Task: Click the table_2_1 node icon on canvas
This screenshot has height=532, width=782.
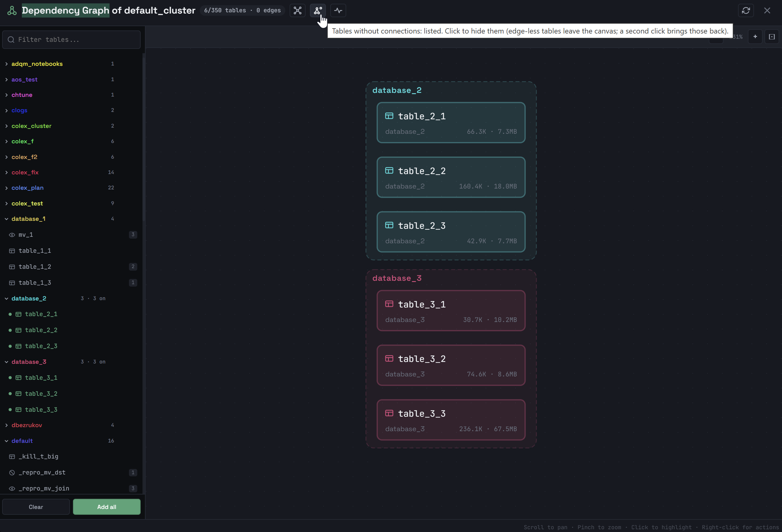Action: pos(389,116)
